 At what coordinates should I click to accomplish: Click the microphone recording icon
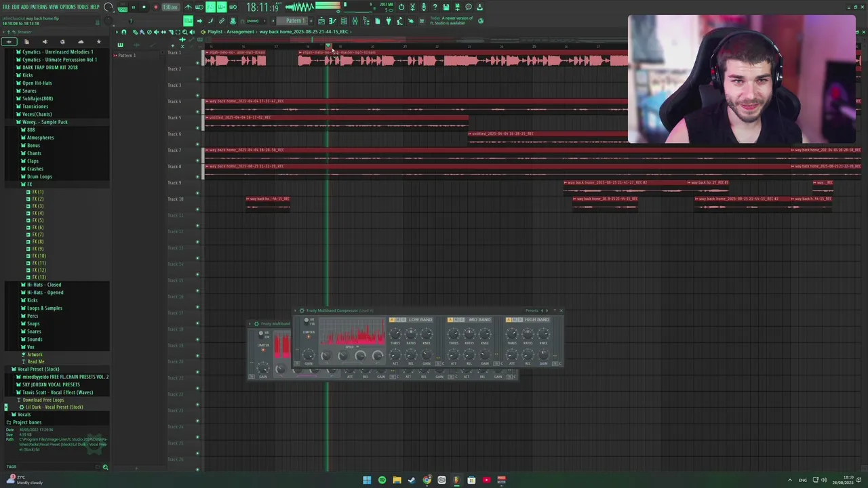click(423, 7)
